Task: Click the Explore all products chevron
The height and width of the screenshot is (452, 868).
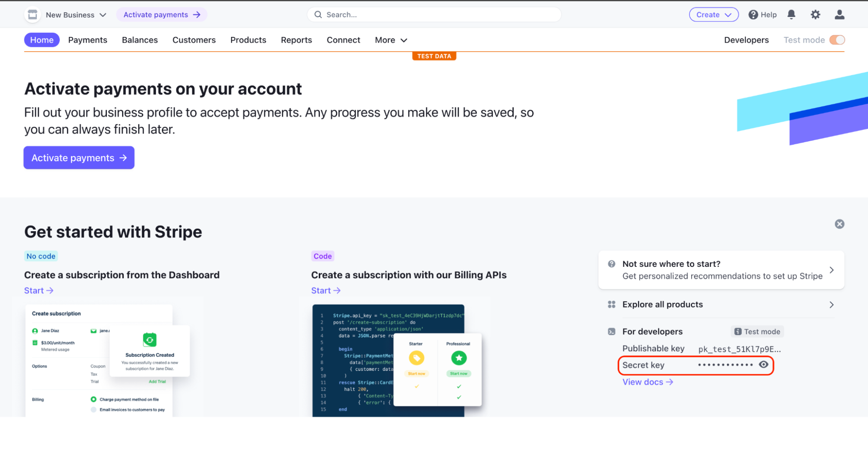Action: 832,305
